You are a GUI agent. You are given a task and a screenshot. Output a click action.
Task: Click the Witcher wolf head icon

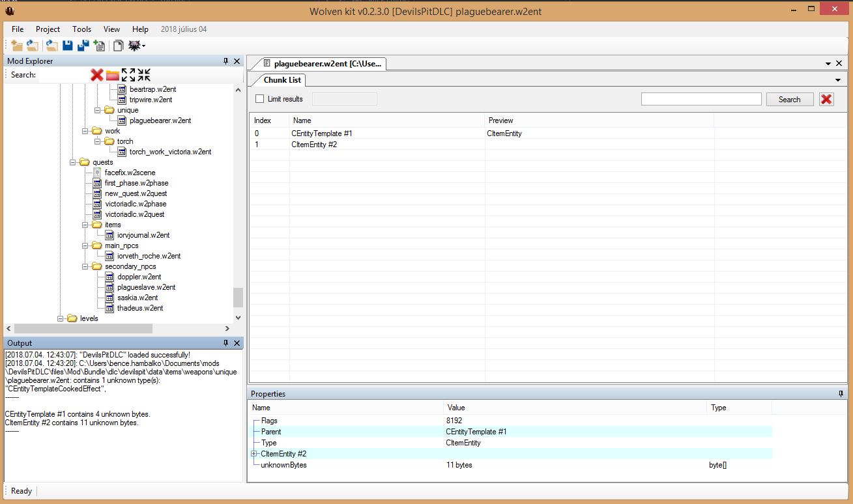pyautogui.click(x=134, y=45)
